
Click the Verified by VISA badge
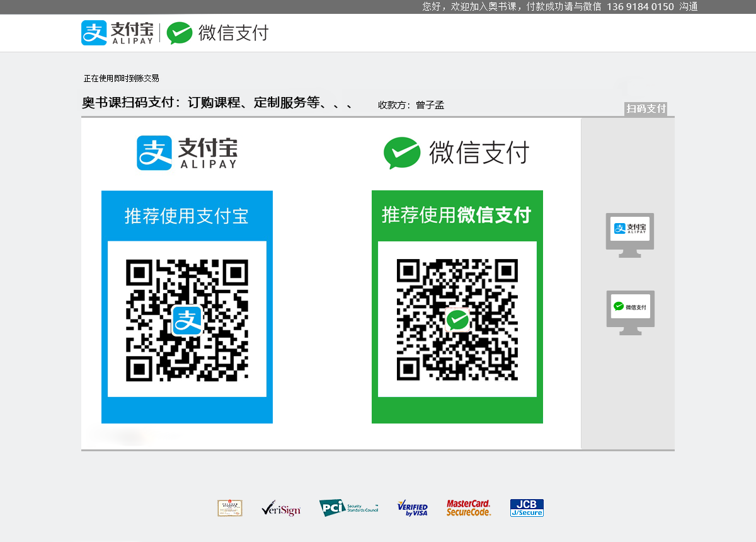tap(413, 508)
